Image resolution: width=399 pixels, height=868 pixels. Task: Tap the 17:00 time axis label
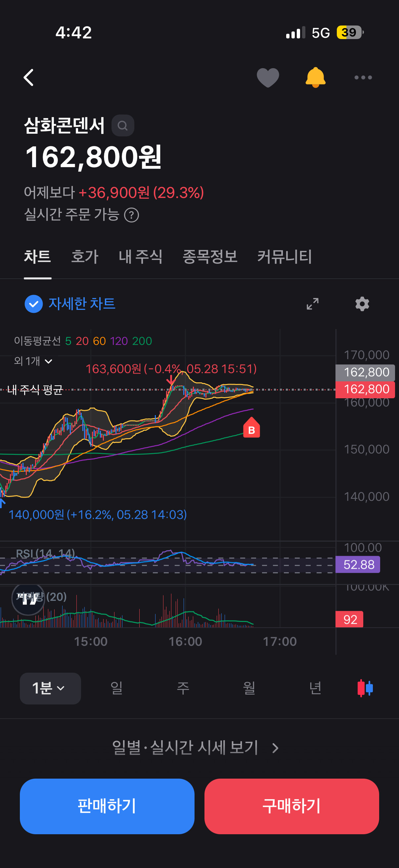pyautogui.click(x=280, y=642)
